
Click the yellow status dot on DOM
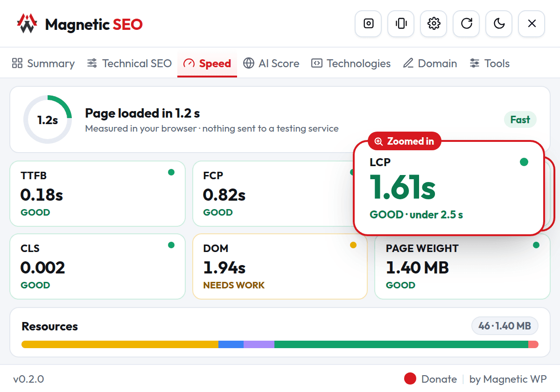point(353,245)
